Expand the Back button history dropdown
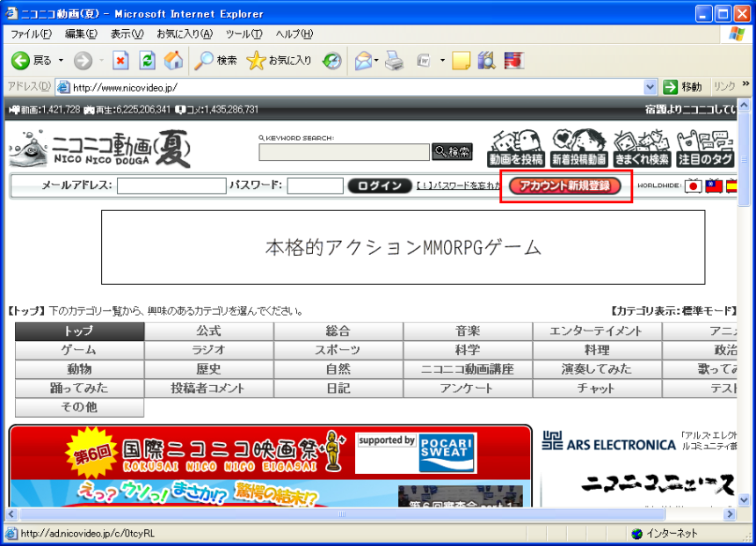756x546 pixels. coord(61,61)
